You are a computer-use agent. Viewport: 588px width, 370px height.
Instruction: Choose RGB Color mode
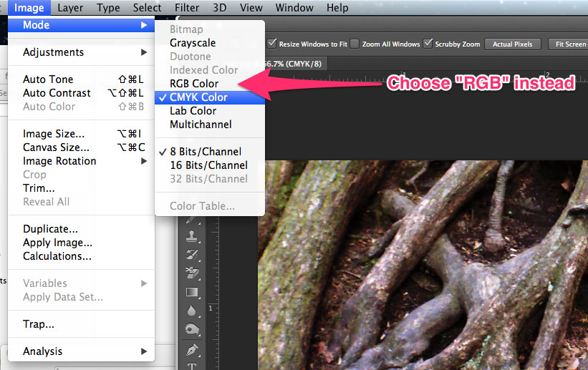point(210,84)
